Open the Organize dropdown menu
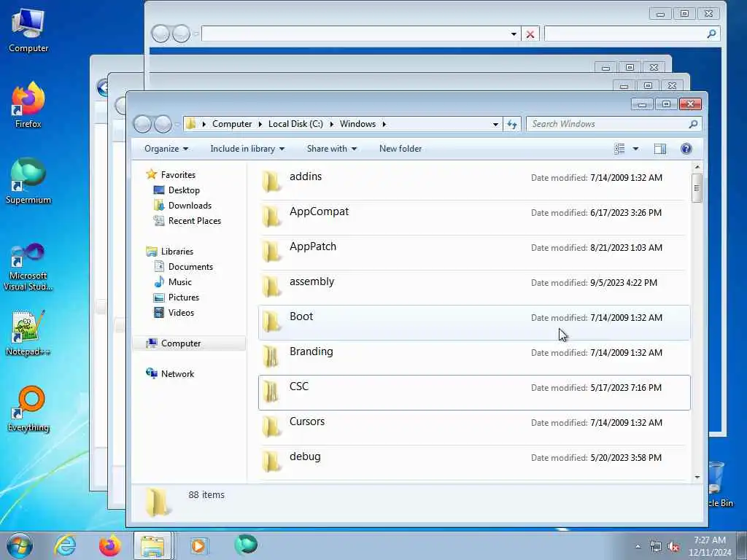 (x=166, y=149)
